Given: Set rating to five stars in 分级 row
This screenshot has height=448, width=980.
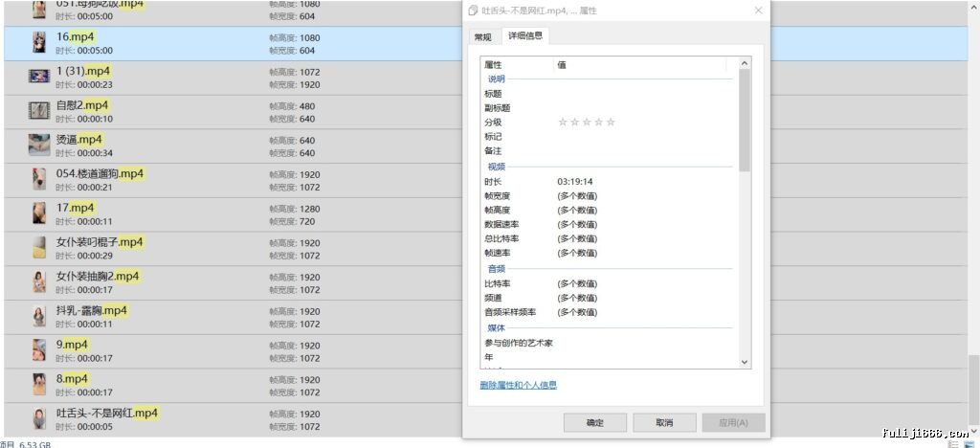Looking at the screenshot, I should 611,122.
